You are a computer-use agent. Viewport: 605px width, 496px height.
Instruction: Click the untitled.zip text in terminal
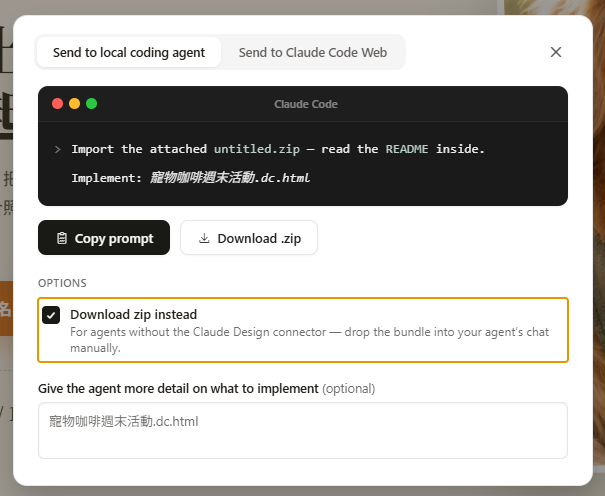(257, 149)
